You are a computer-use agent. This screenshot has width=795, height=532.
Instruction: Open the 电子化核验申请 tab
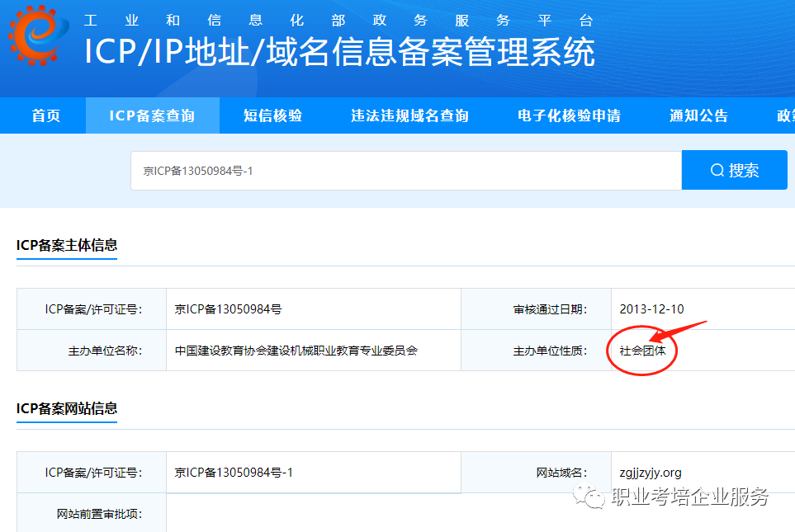pos(569,115)
